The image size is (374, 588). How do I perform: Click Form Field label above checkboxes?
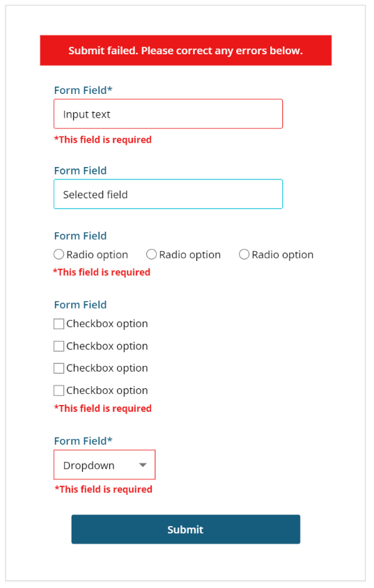coord(80,305)
